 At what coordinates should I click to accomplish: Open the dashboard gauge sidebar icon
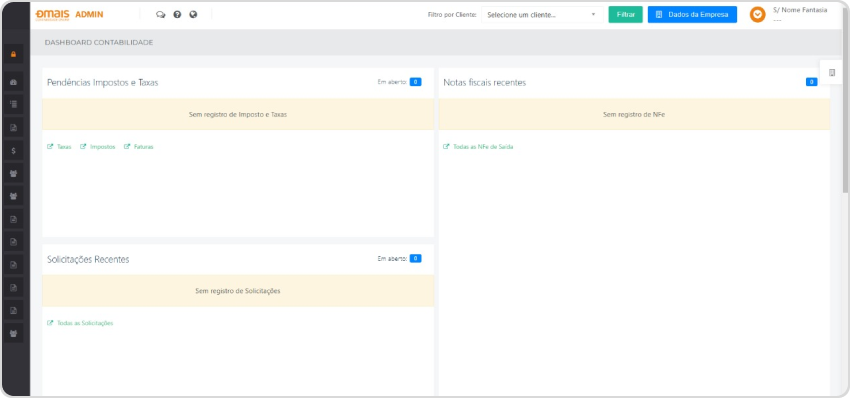(14, 82)
